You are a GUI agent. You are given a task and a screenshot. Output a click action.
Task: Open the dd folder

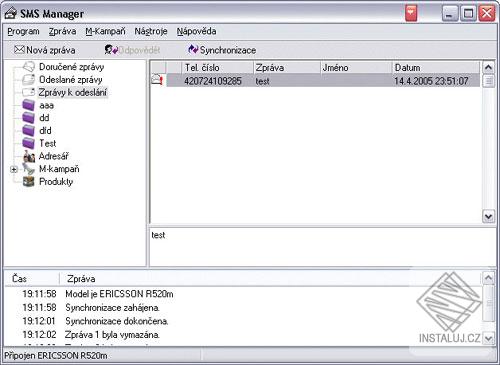coord(44,118)
